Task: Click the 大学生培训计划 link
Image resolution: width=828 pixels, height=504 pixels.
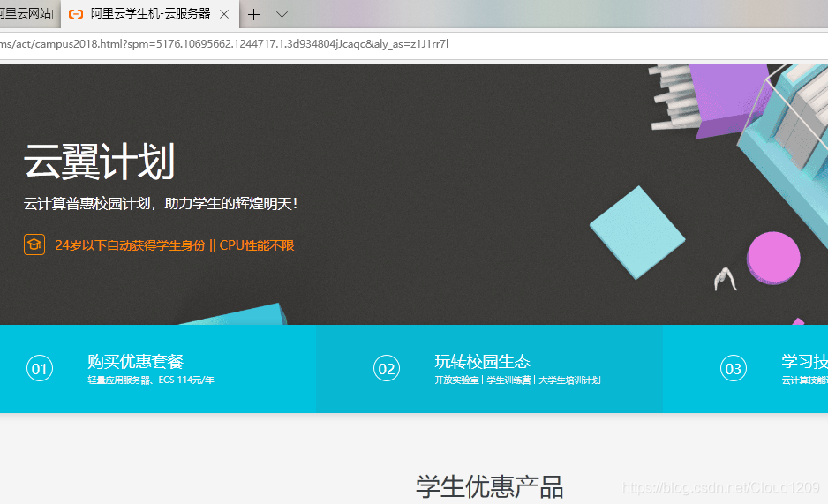Action: (569, 380)
